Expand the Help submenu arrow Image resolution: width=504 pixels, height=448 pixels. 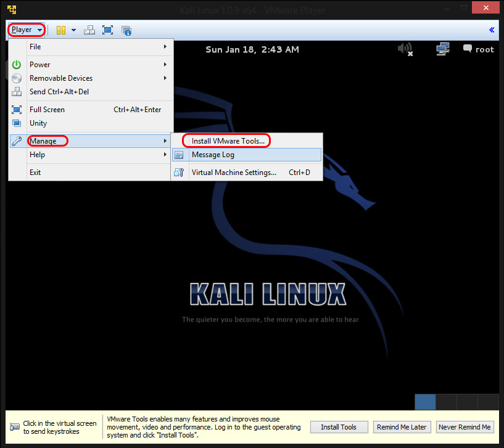[165, 155]
